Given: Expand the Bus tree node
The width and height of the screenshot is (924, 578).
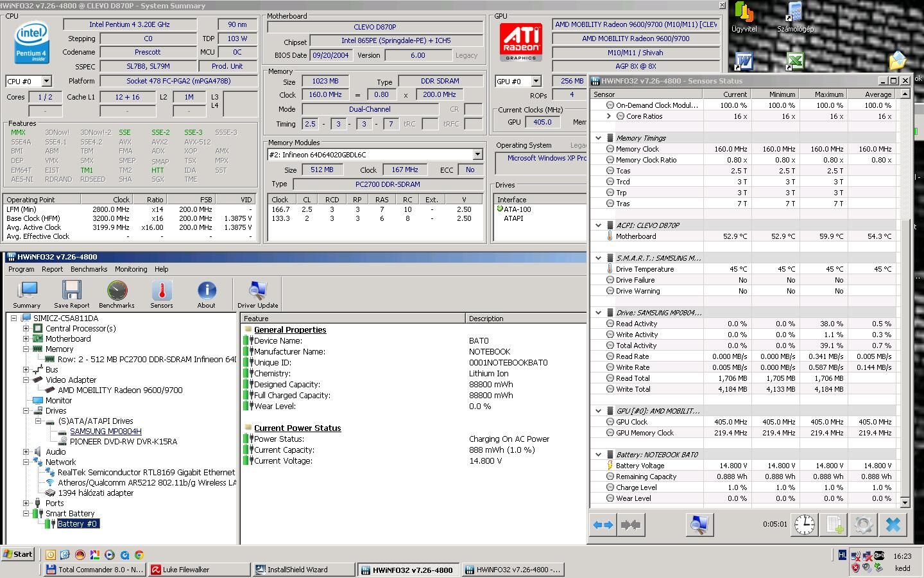Looking at the screenshot, I should click(26, 369).
